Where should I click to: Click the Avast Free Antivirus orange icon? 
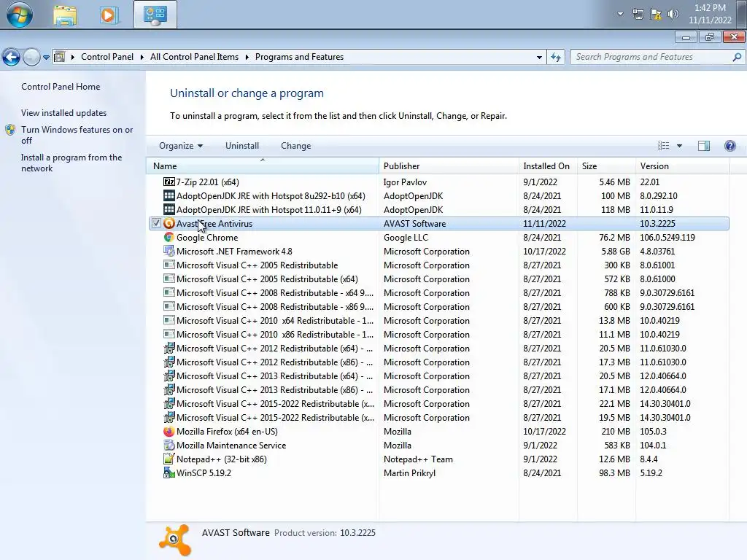[x=169, y=223]
